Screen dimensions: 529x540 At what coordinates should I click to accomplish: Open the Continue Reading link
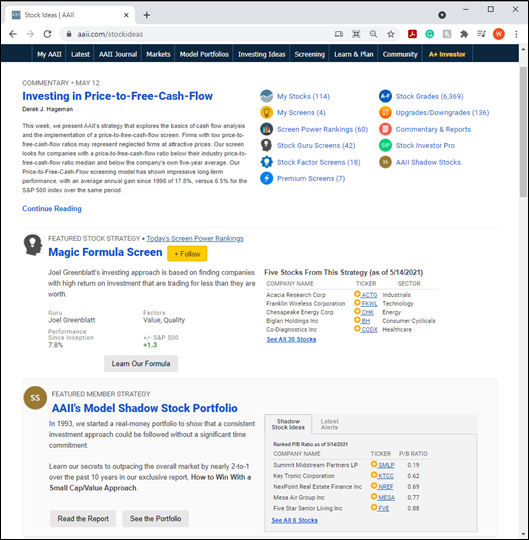(x=52, y=209)
